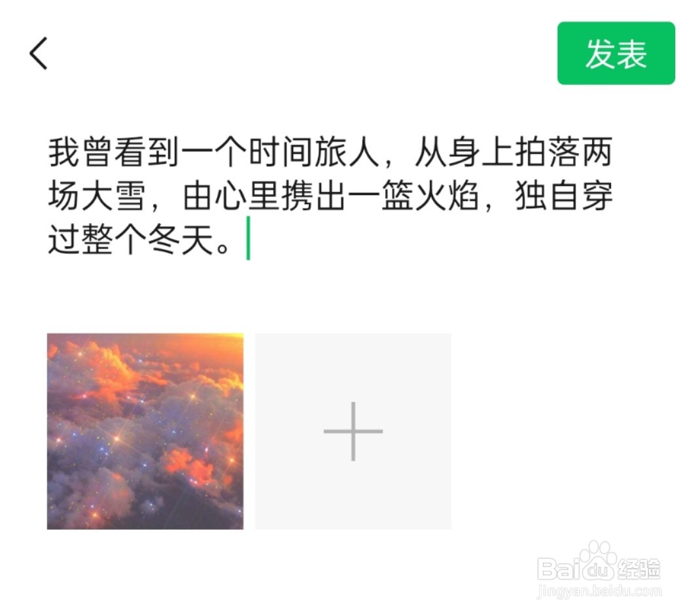The image size is (700, 615).
Task: Tap the word 冬天 in the last line
Action: coord(181,240)
